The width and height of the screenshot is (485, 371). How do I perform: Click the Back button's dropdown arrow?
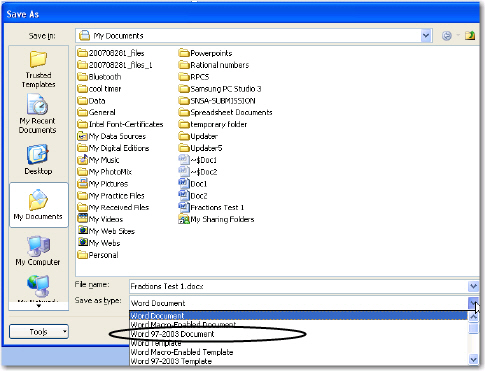pos(458,35)
